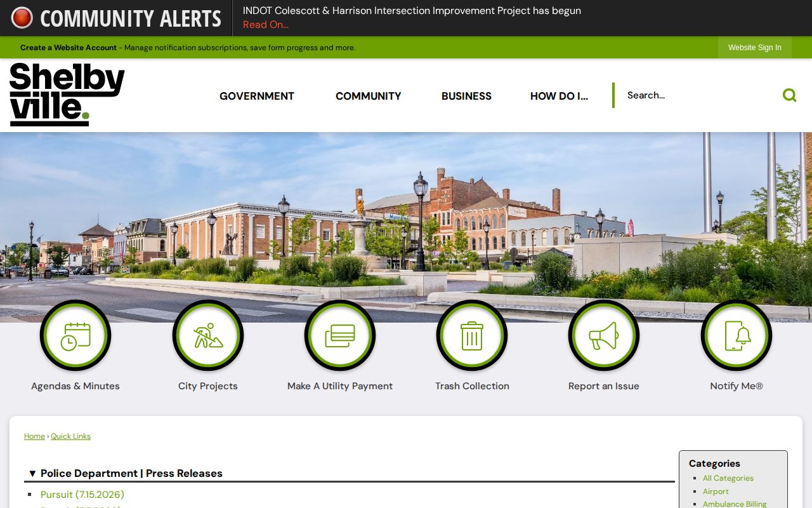Viewport: 812px width, 508px height.
Task: Click the Notify Me® text label
Action: [737, 386]
